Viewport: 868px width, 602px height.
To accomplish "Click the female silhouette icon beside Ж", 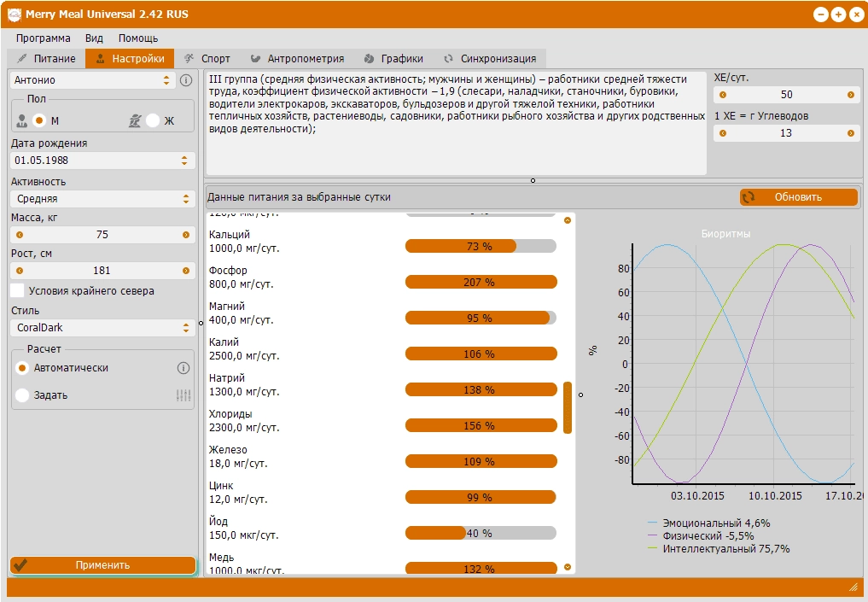I will pos(135,120).
